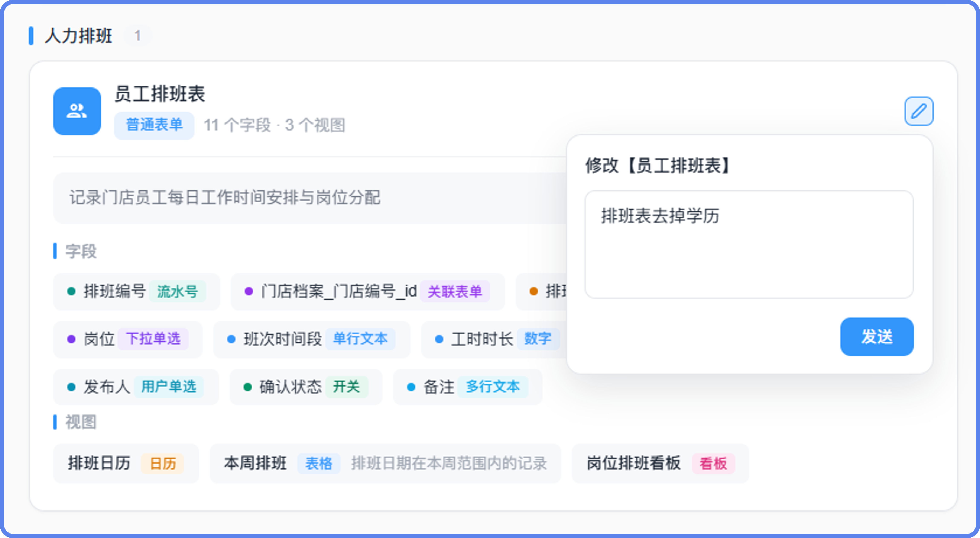This screenshot has height=538, width=980.
Task: Click the 下拉单选 type tag
Action: click(x=153, y=339)
